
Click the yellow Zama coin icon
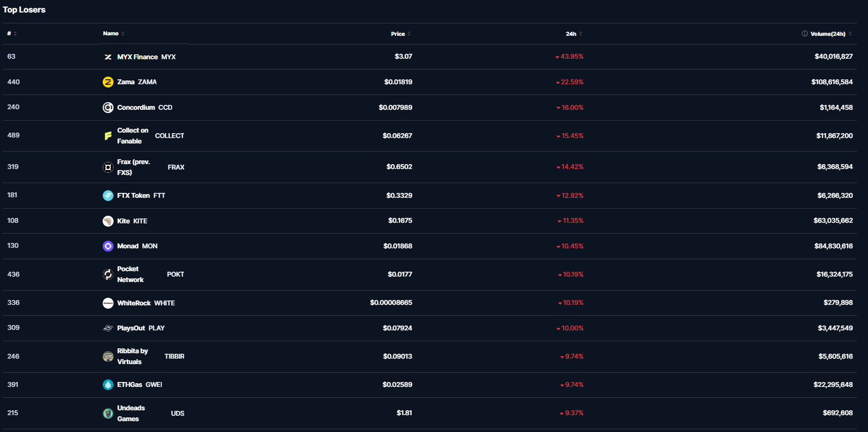tap(108, 82)
